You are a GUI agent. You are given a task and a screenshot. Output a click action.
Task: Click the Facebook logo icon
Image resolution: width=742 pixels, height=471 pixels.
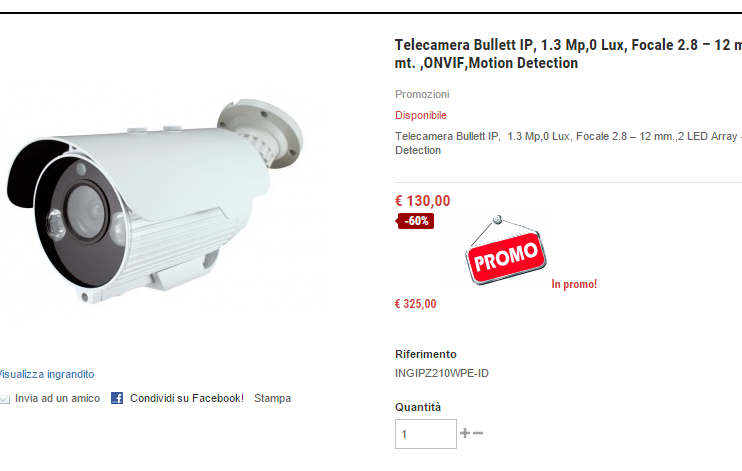pos(117,398)
